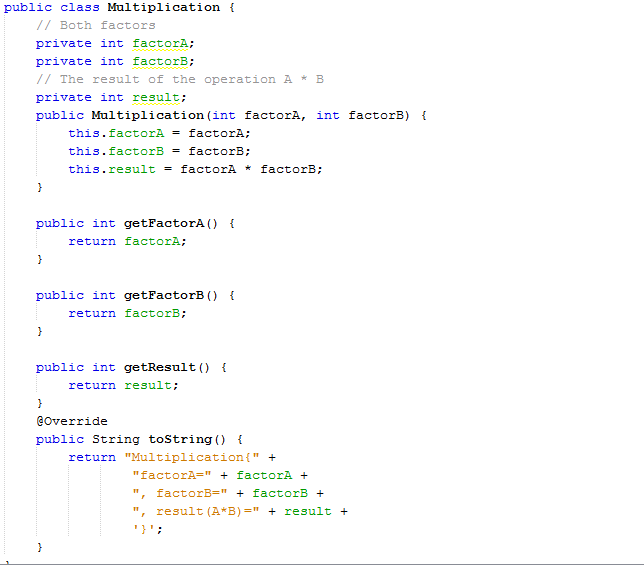The height and width of the screenshot is (565, 644).
Task: Click the toString method name
Action: (x=180, y=439)
